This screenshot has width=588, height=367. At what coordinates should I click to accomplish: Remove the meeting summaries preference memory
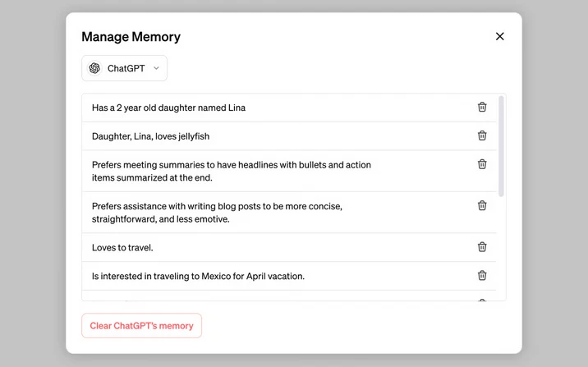pyautogui.click(x=482, y=164)
